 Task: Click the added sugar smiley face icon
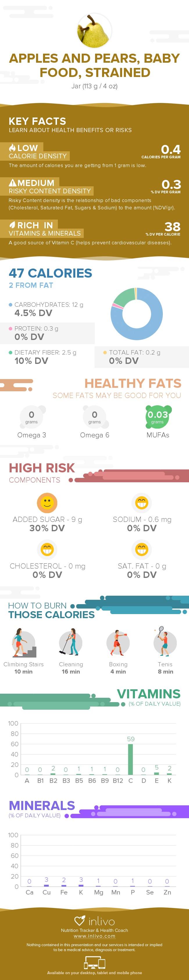pos(47,503)
